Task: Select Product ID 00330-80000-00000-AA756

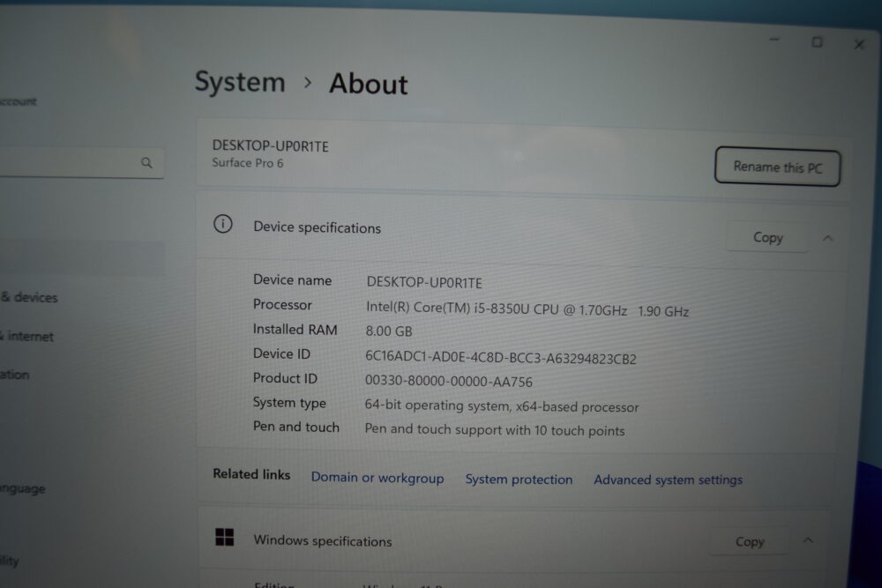Action: pos(448,381)
